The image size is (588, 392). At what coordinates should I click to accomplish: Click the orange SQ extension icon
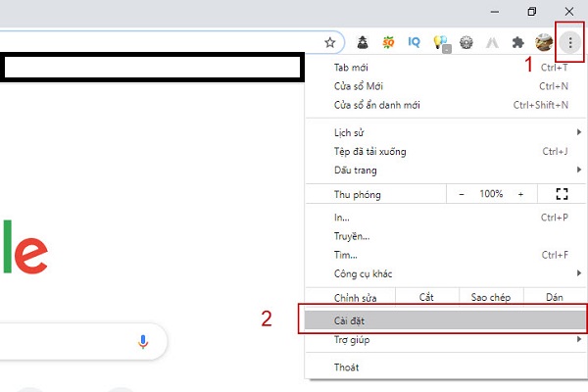[x=388, y=42]
